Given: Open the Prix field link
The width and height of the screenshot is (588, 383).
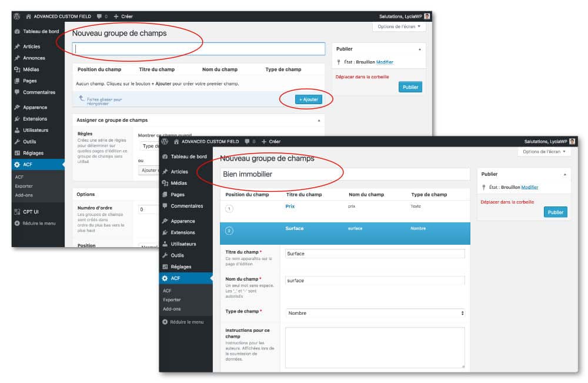Looking at the screenshot, I should coord(290,206).
